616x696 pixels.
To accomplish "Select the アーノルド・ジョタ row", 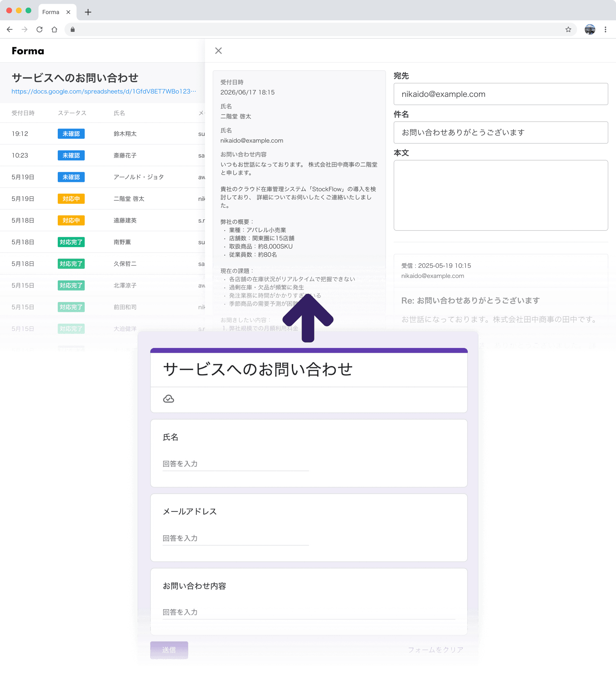I will [x=102, y=177].
